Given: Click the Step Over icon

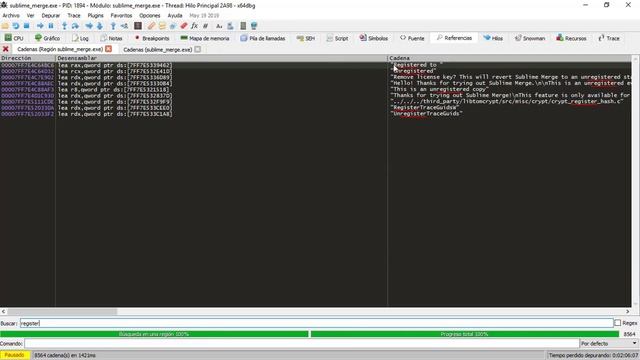Looking at the screenshot, I should (75, 26).
